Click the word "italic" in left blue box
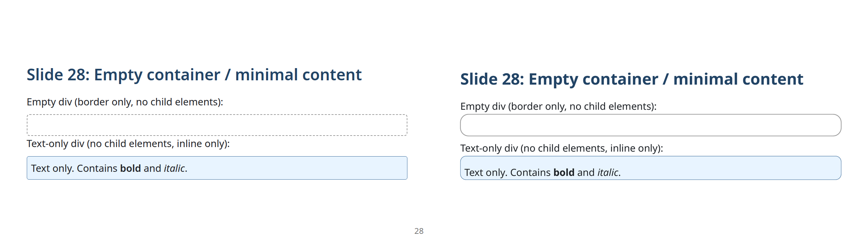The image size is (868, 244). coord(174,168)
